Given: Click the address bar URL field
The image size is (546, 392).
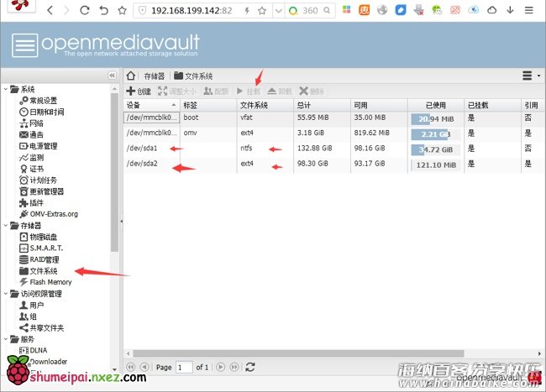Looking at the screenshot, I should click(192, 11).
